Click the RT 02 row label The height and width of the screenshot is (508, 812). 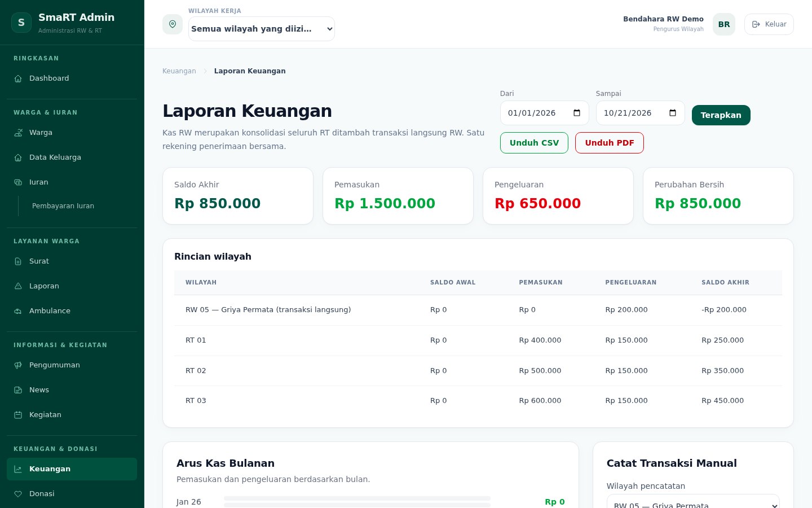click(196, 371)
